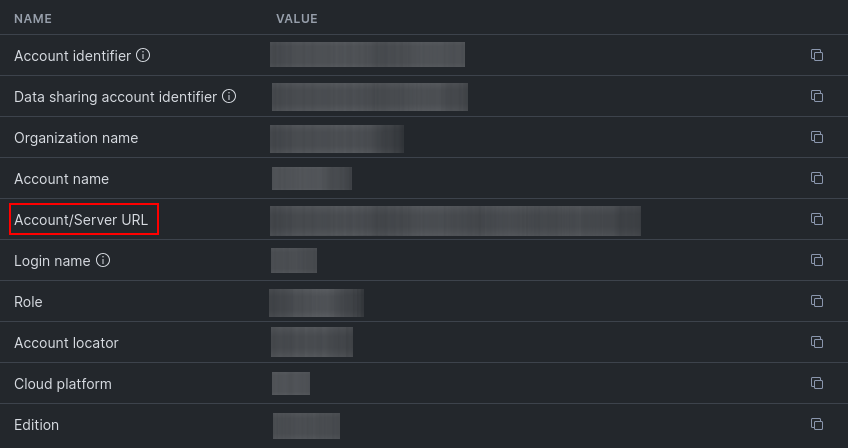Select the blurred Account/Server URL value
The image size is (848, 448).
(x=455, y=221)
